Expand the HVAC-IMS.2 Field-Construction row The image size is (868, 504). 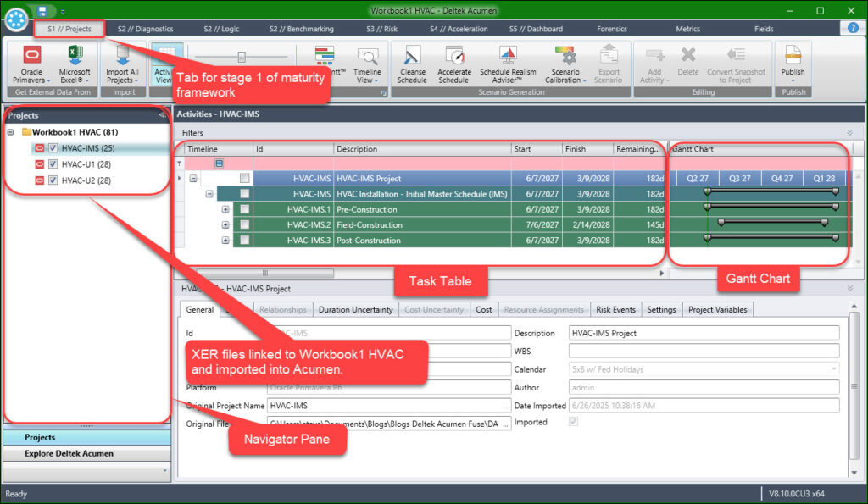coord(225,225)
